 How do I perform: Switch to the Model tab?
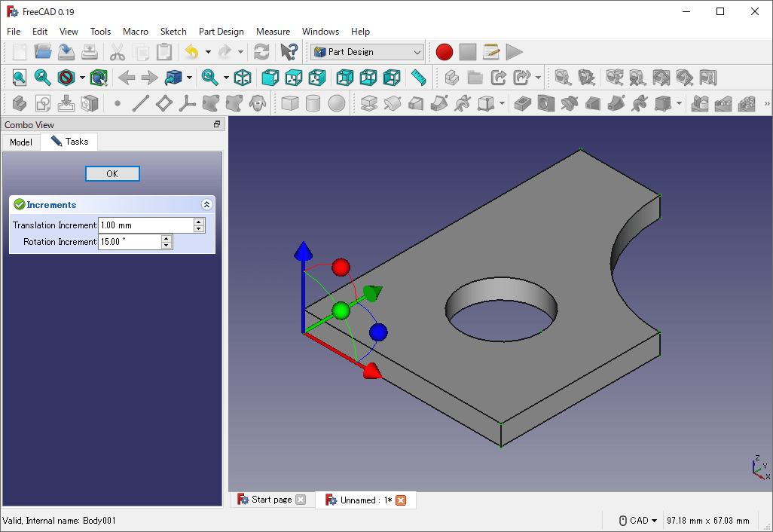[x=20, y=142]
